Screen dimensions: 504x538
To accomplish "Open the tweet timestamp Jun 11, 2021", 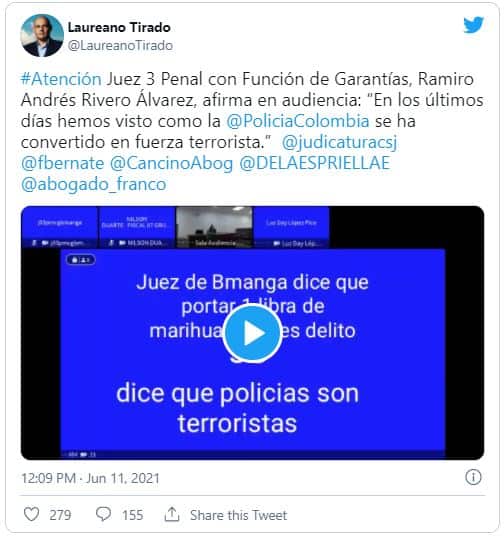I will tap(91, 478).
